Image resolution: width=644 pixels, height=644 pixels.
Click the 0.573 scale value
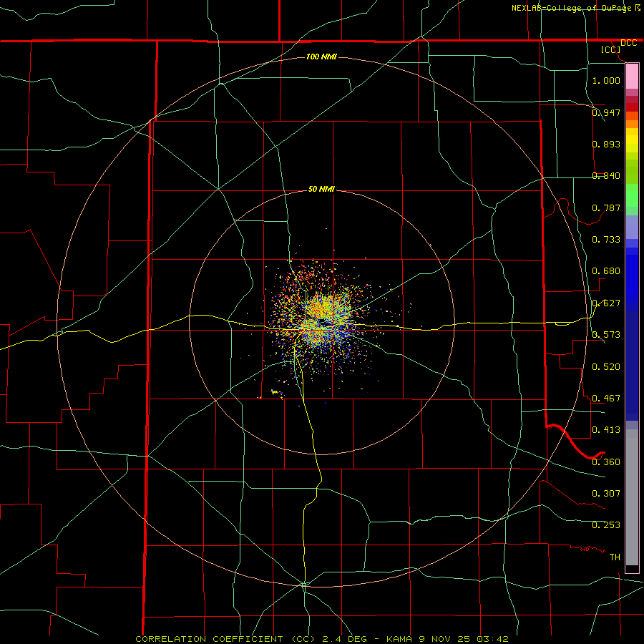click(x=606, y=334)
